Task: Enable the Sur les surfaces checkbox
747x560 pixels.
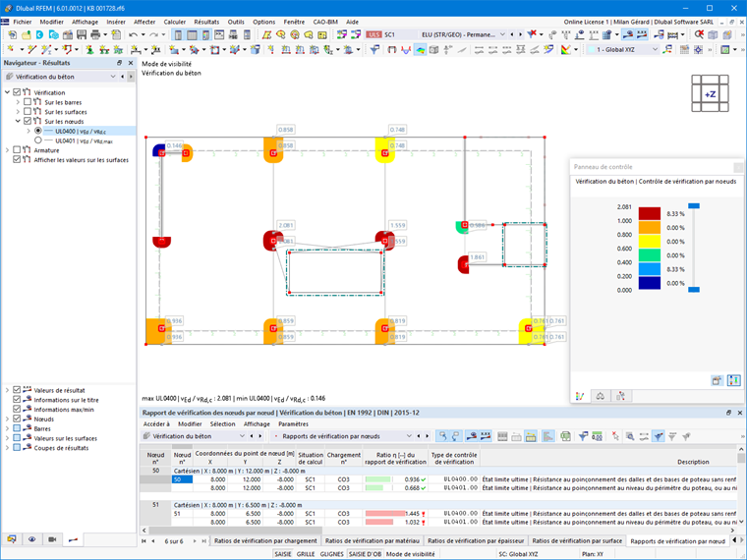Action: click(x=28, y=111)
